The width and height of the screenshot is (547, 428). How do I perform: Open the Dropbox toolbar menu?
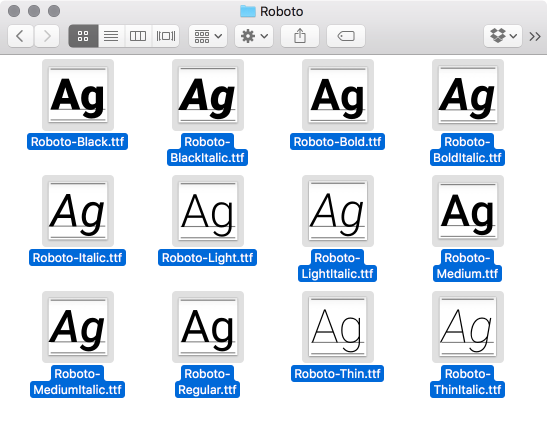tap(503, 36)
